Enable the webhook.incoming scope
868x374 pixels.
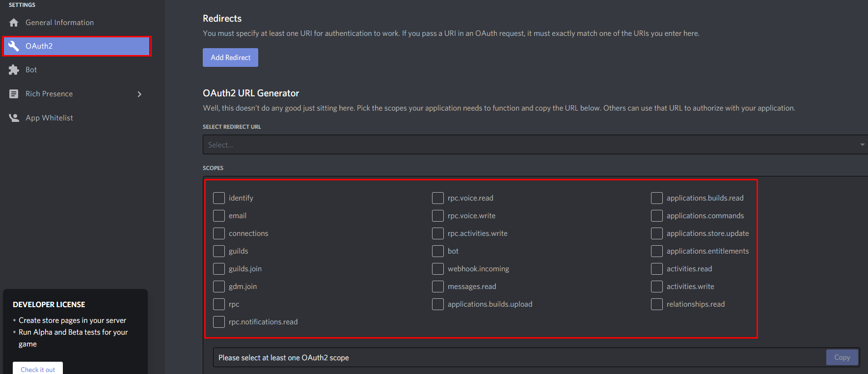coord(438,269)
